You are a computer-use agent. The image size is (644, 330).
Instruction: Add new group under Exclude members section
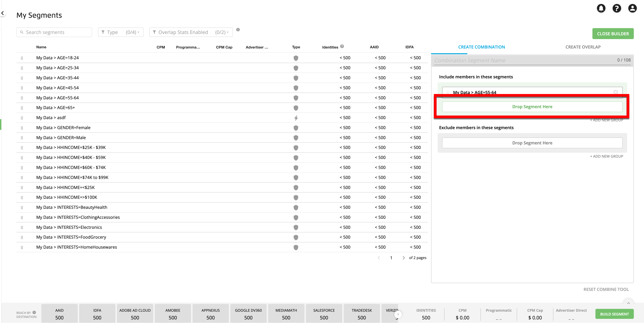pos(607,156)
